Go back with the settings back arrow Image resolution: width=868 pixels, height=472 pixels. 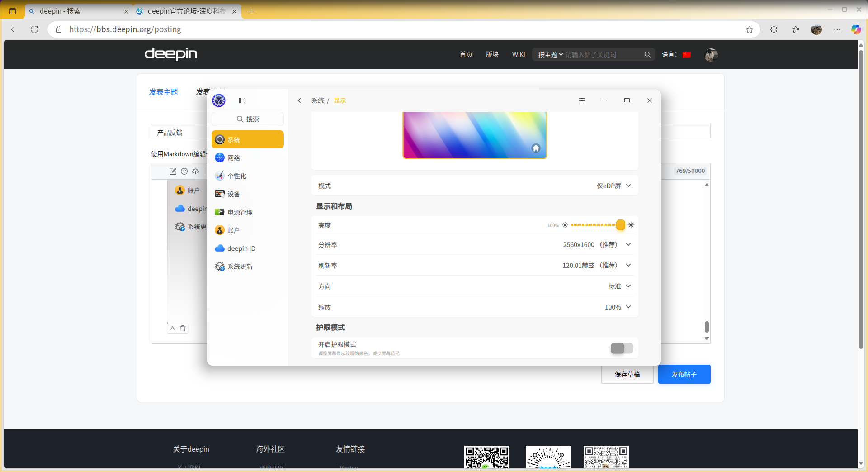click(299, 100)
